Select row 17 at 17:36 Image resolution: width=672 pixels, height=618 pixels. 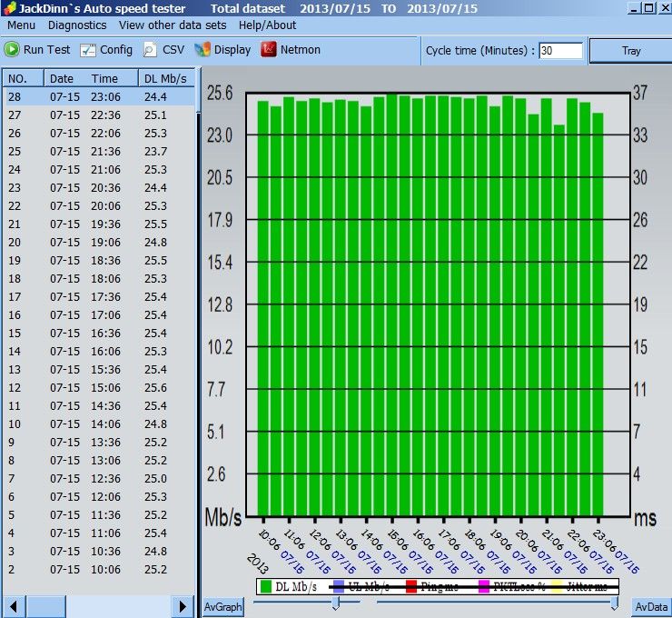99,297
